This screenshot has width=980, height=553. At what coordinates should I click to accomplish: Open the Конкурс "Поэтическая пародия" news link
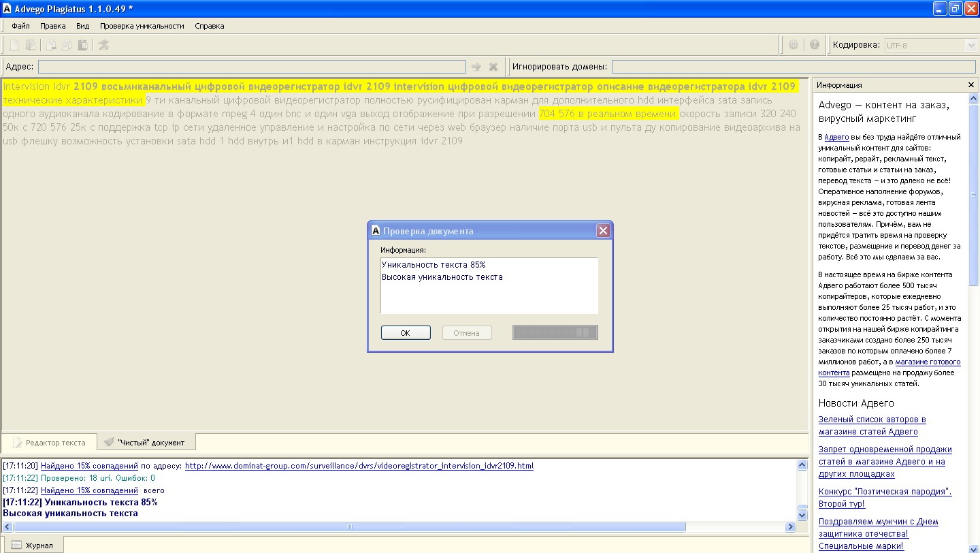[885, 498]
